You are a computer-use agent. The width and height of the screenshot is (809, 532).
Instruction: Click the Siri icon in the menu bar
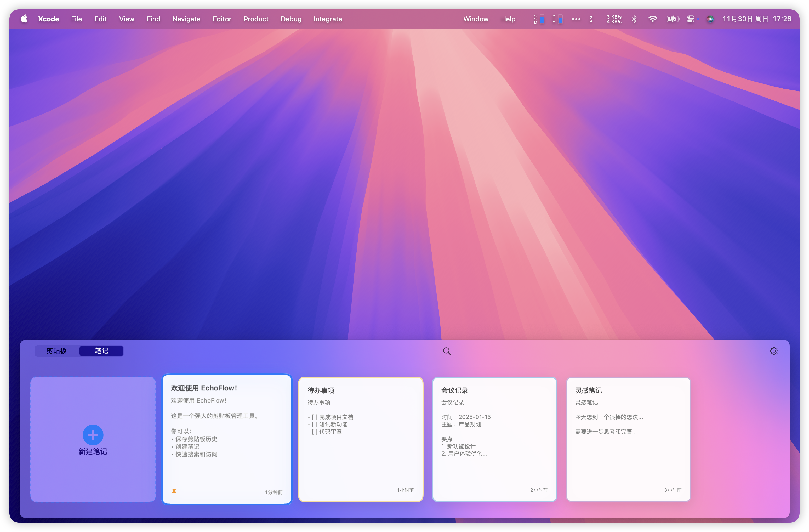[710, 19]
